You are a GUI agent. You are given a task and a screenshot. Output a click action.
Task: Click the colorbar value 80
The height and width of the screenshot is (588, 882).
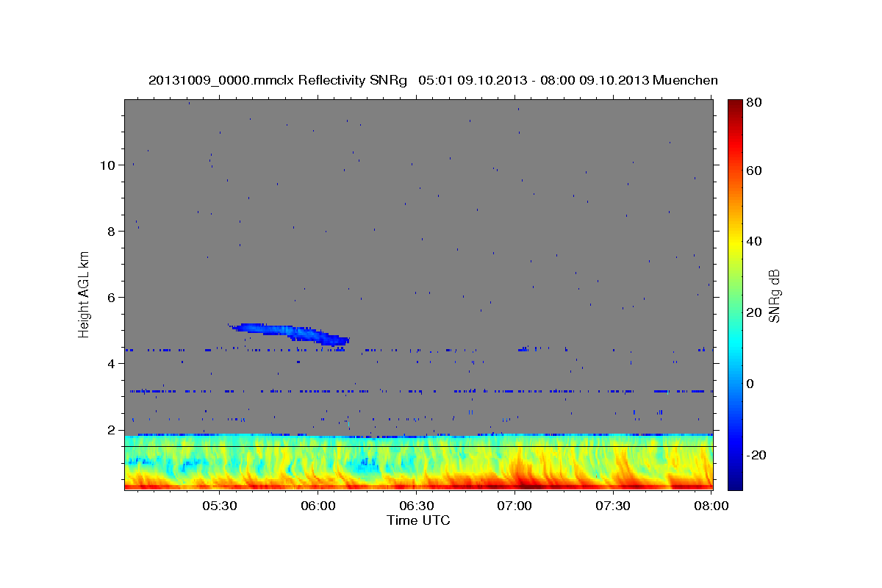point(753,103)
